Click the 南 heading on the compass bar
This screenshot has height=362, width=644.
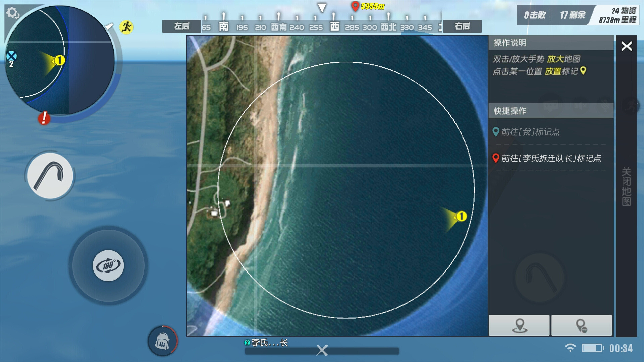223,26
